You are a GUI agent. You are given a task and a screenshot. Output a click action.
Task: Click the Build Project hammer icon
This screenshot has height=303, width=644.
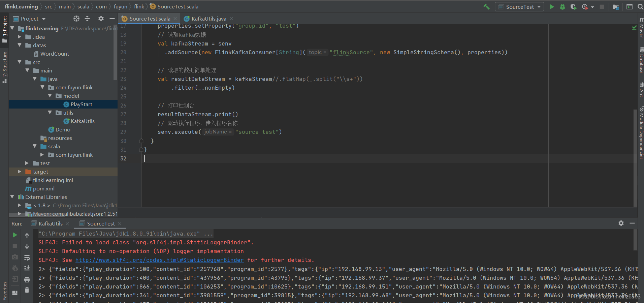click(486, 7)
